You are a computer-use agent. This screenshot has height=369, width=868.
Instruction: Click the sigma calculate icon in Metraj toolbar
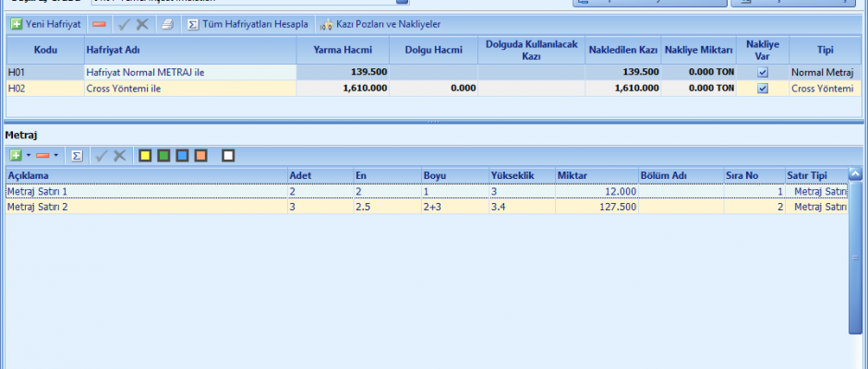point(77,155)
